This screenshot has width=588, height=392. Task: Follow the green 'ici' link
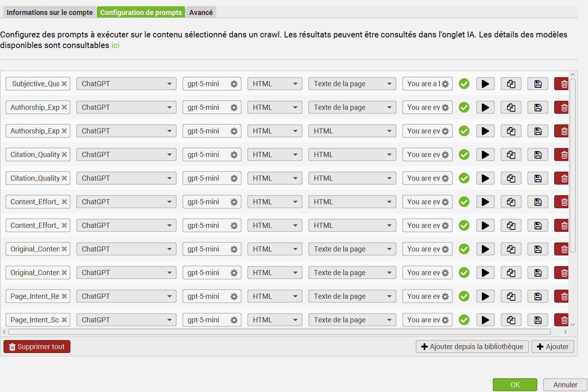(x=115, y=45)
